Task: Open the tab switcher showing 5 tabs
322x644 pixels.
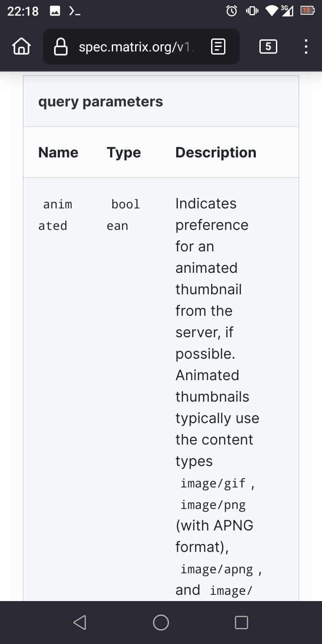Action: coord(268,47)
